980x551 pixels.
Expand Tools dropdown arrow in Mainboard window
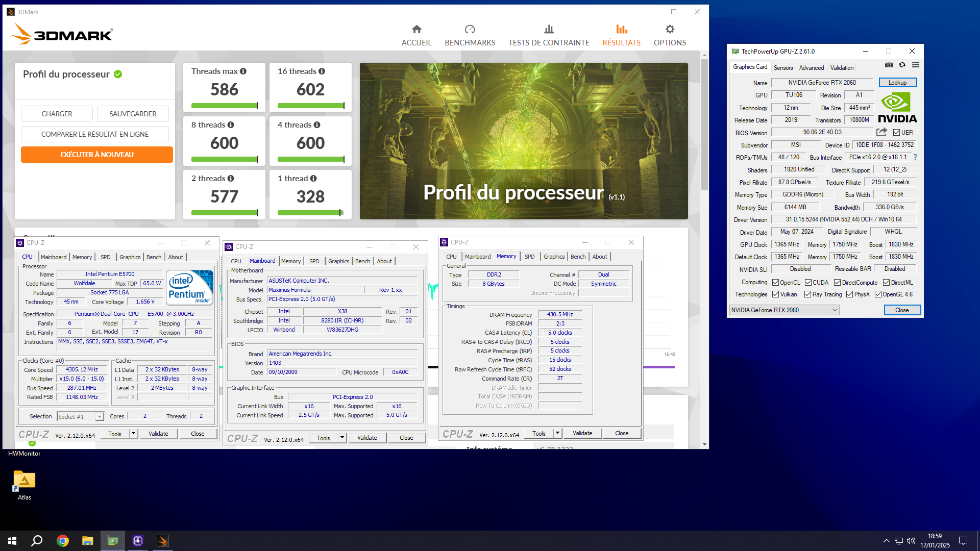click(x=342, y=438)
